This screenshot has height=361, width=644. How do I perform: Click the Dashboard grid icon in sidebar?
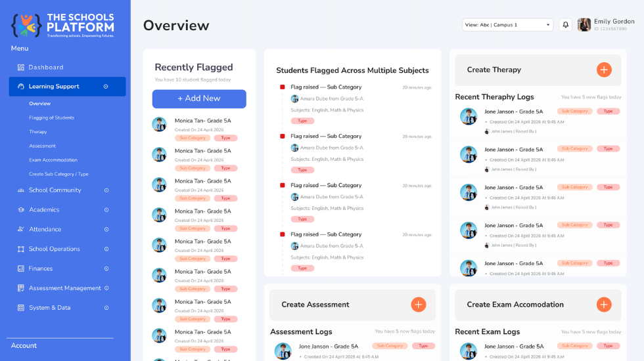[x=20, y=67]
